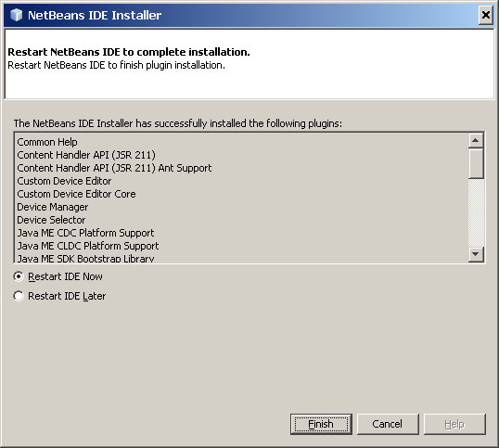This screenshot has height=448, width=499.
Task: Click the plugin list scroll up arrow
Action: pyautogui.click(x=476, y=140)
